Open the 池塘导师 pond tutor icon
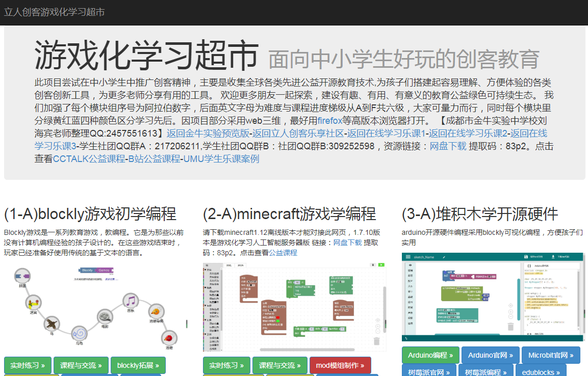The image size is (588, 376). [157, 311]
